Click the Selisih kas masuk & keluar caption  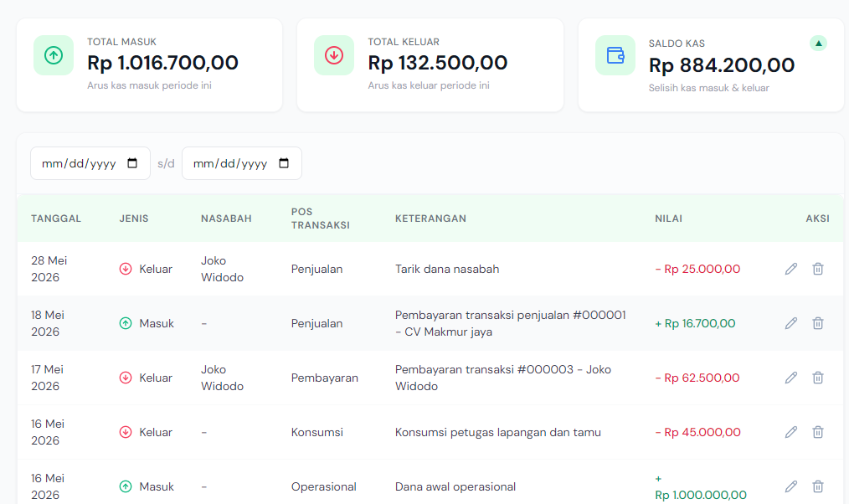coord(709,88)
